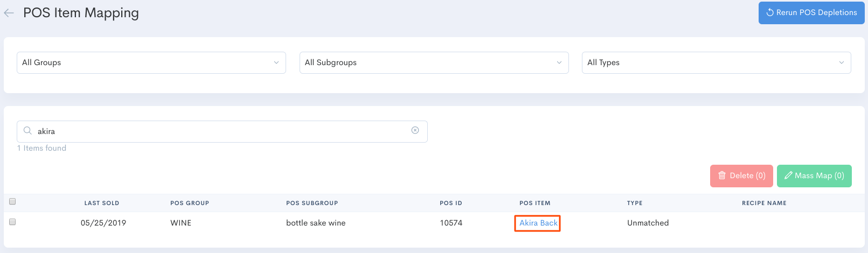Click the magnifying glass search icon
Image resolution: width=868 pixels, height=253 pixels.
27,131
